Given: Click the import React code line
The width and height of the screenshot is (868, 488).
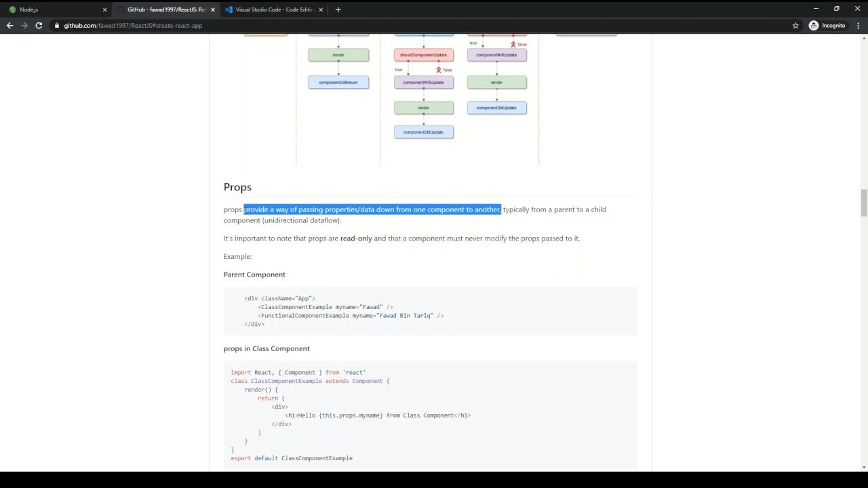Looking at the screenshot, I should click(x=298, y=372).
